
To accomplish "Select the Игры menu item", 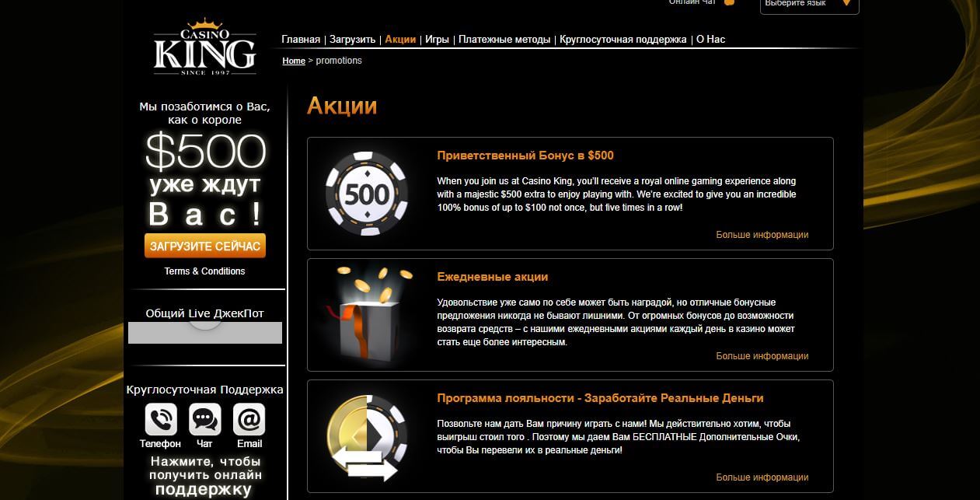I will point(437,39).
